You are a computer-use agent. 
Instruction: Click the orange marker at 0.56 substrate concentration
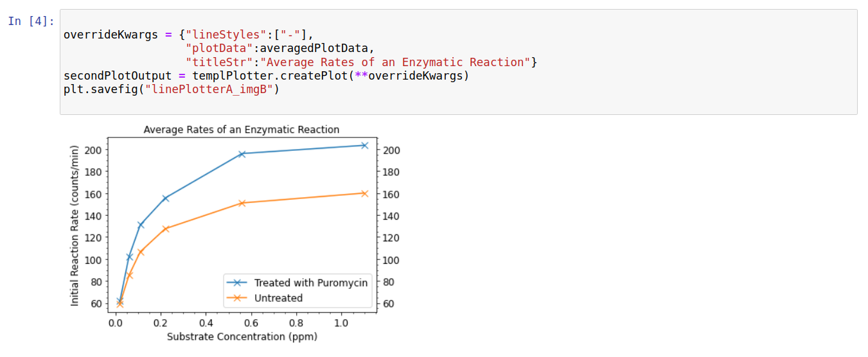[242, 203]
